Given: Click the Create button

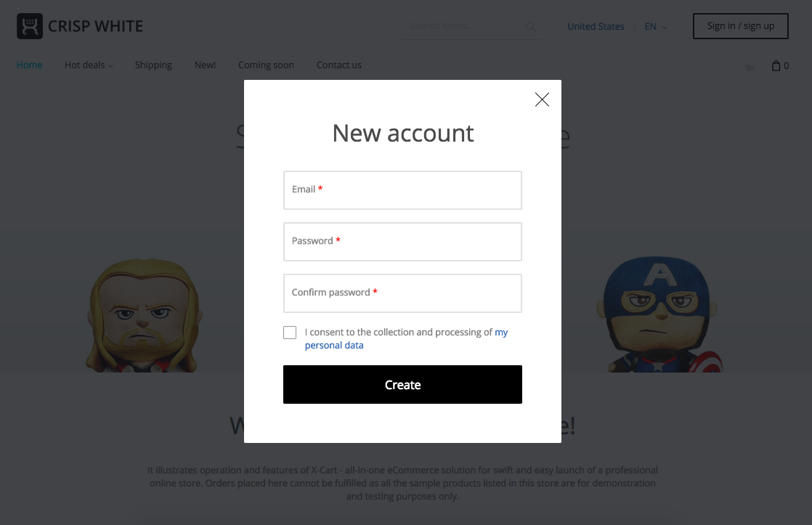Looking at the screenshot, I should pyautogui.click(x=402, y=385).
